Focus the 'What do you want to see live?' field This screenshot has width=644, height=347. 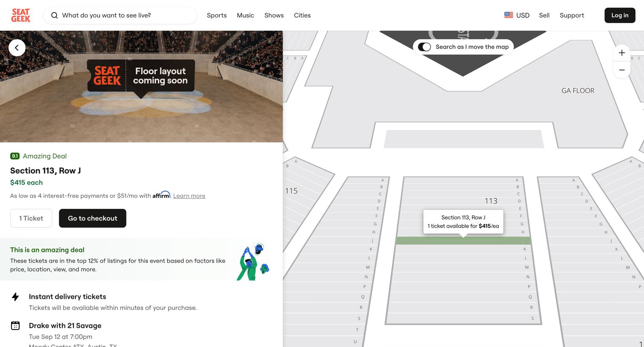[x=120, y=15]
